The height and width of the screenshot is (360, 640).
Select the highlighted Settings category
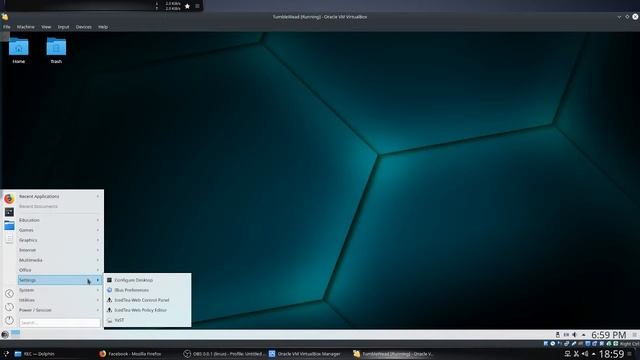click(59, 280)
